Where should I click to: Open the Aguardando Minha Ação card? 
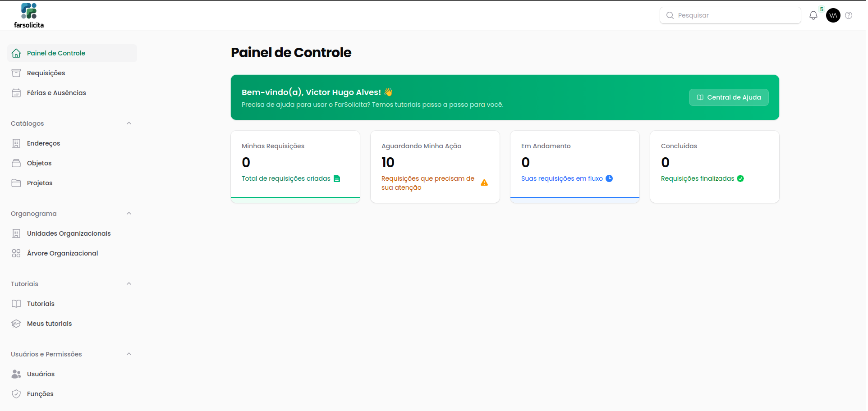435,167
